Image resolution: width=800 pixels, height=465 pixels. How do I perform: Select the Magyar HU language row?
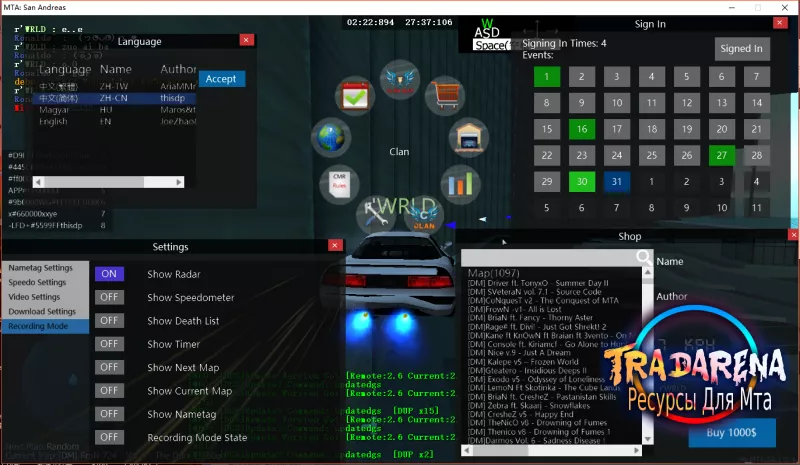(x=115, y=110)
